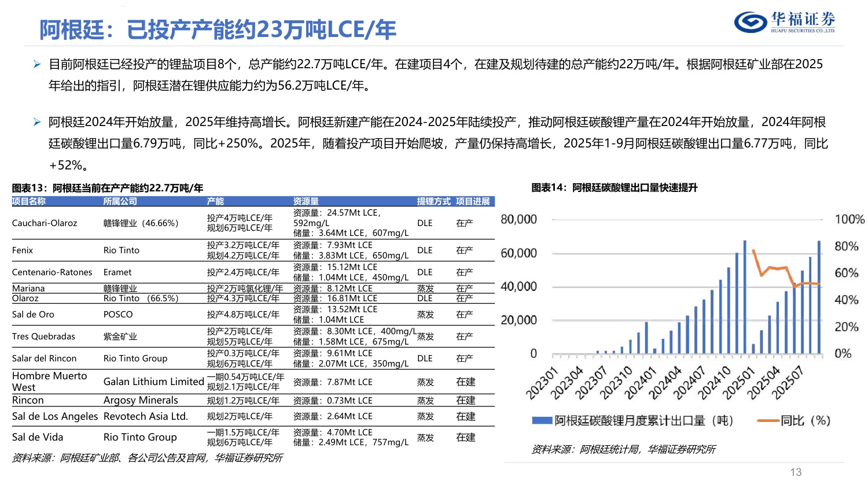Click the table source note 资料来源：阿根廷矿业部
Image resolution: width=868 pixels, height=488 pixels.
[x=147, y=458]
